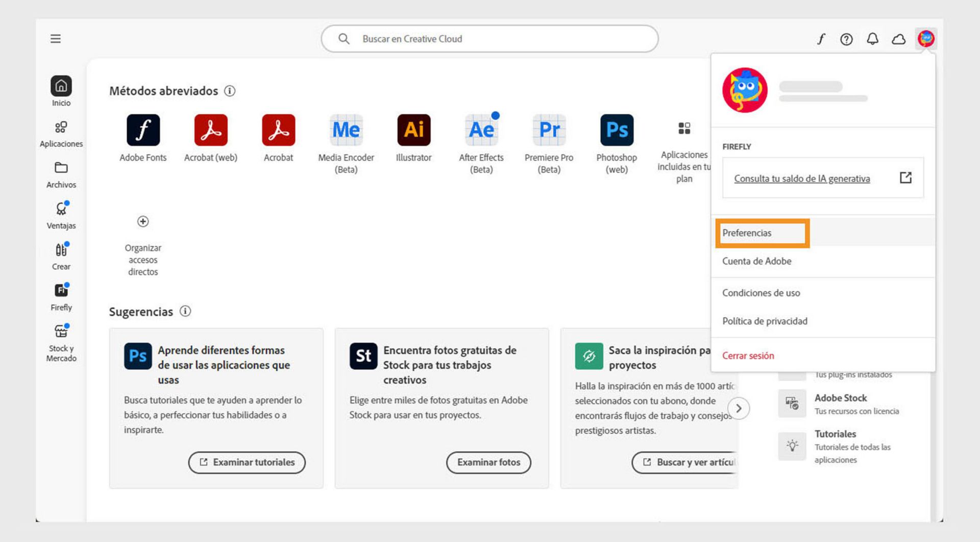Viewport: 980px width, 542px height.
Task: Open Adobe Stock in the right panel
Action: click(x=840, y=398)
